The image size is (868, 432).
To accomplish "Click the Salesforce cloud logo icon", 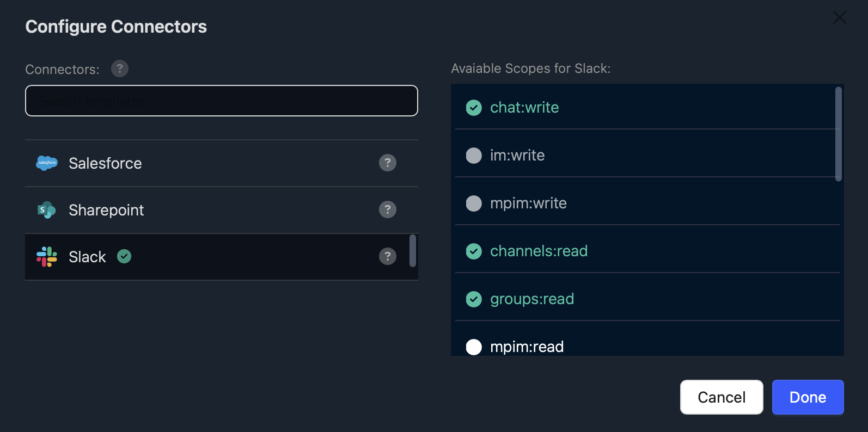I will [x=47, y=163].
